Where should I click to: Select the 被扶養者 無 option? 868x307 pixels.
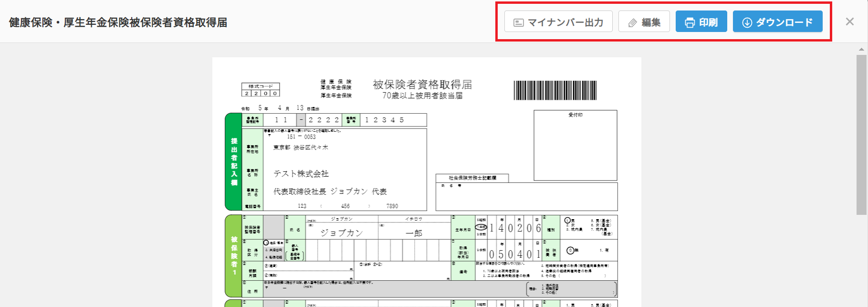click(570, 250)
